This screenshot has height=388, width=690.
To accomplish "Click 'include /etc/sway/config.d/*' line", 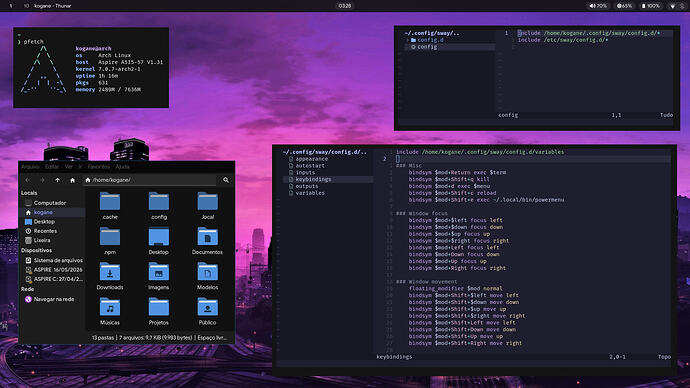I will click(x=563, y=40).
